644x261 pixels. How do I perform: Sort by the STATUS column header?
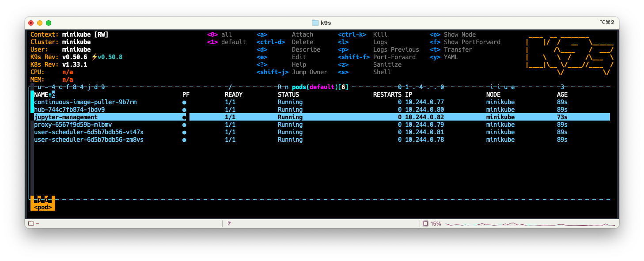pos(288,95)
